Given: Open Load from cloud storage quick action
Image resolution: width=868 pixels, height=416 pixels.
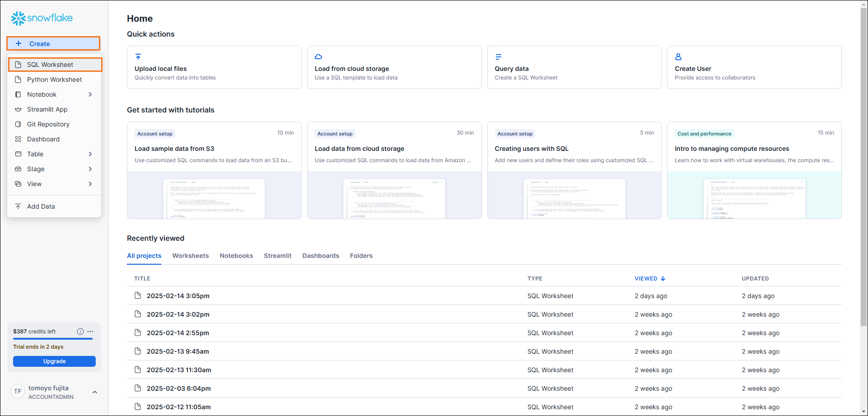Looking at the screenshot, I should tap(394, 67).
